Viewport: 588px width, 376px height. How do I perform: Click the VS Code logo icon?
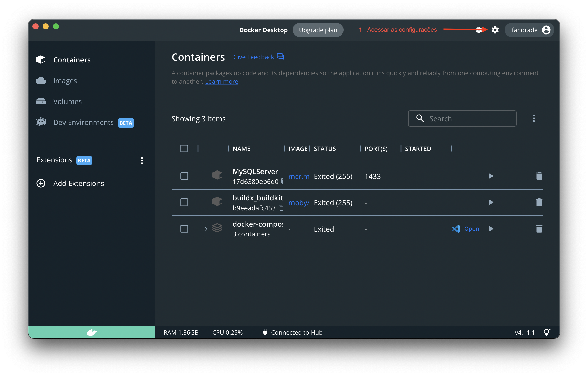tap(456, 229)
